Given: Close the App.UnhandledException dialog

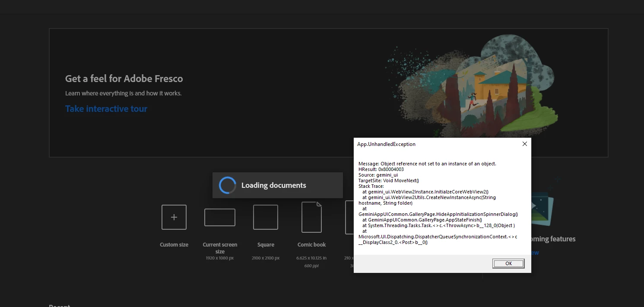Looking at the screenshot, I should (525, 144).
